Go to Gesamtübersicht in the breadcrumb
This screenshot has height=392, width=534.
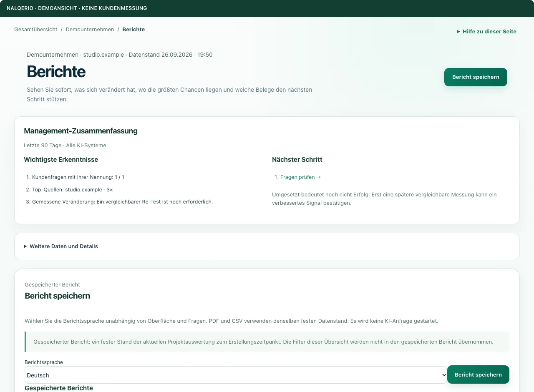[36, 30]
